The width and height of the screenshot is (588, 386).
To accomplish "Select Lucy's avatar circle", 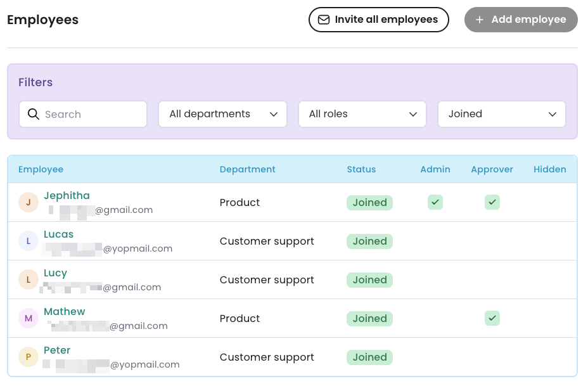I will pos(29,280).
